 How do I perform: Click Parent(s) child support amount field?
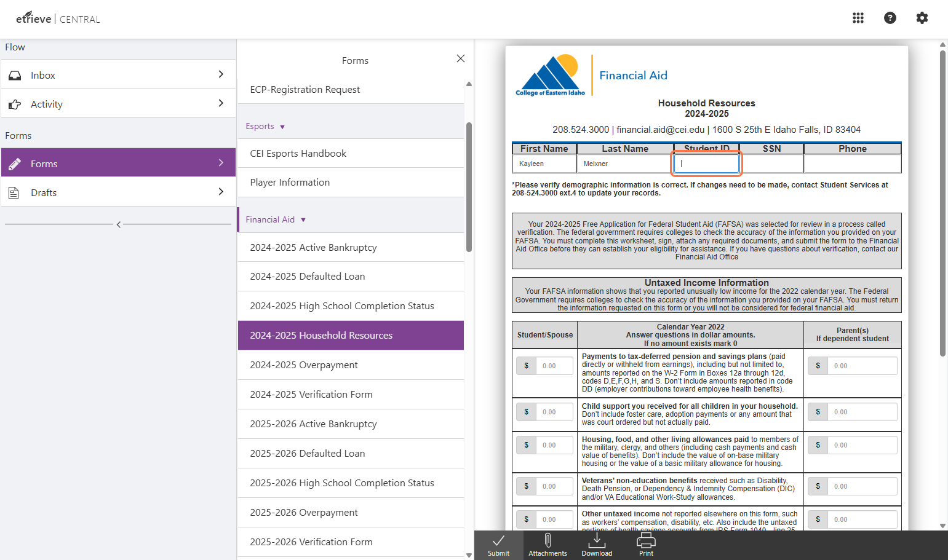coord(862,412)
